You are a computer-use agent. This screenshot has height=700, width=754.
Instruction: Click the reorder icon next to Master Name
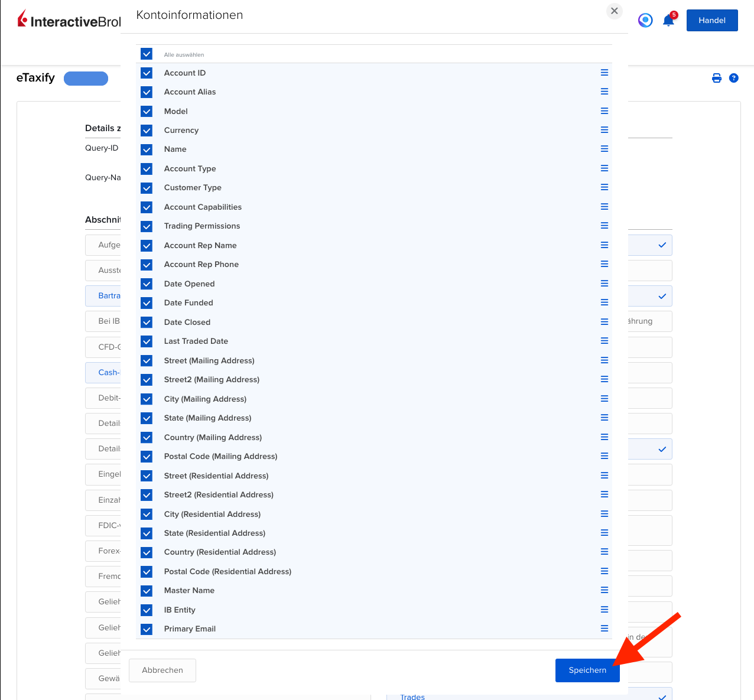604,590
